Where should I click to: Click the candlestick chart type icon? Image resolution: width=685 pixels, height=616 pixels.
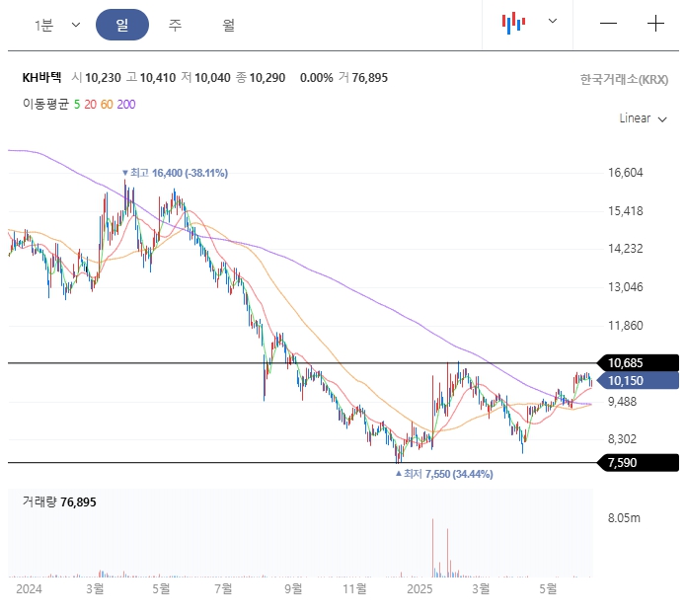pyautogui.click(x=513, y=23)
